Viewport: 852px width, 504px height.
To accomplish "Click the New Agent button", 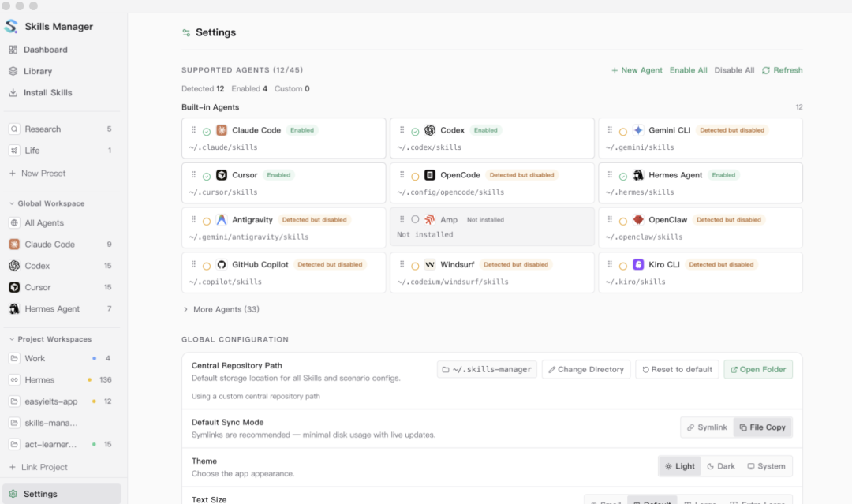I will (x=637, y=70).
